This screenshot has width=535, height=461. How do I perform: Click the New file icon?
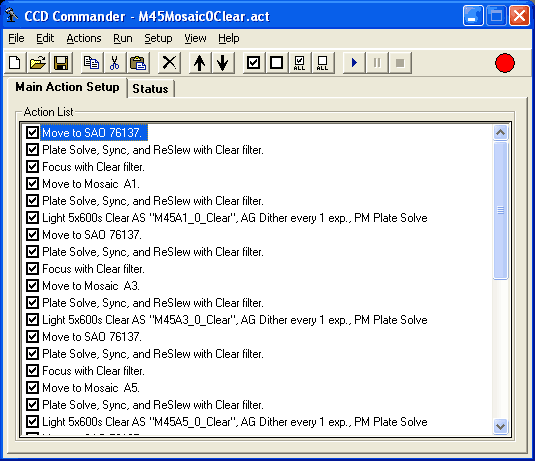(x=15, y=63)
